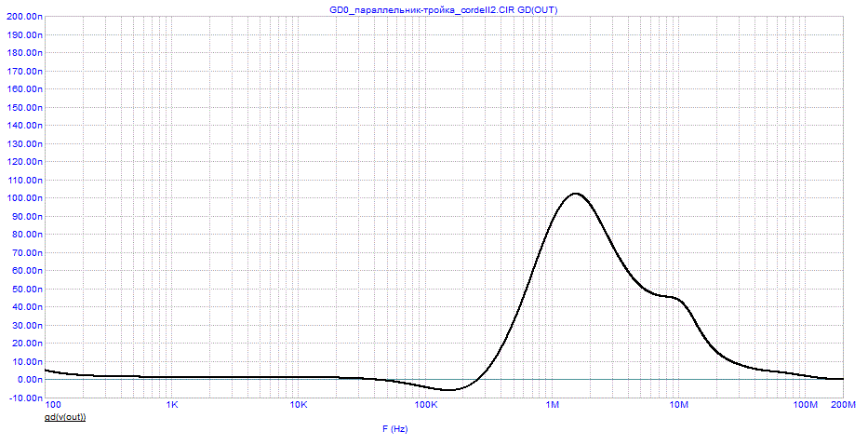This screenshot has height=445, width=868.
Task: Click the 100.00n y-axis value
Action: tap(24, 198)
